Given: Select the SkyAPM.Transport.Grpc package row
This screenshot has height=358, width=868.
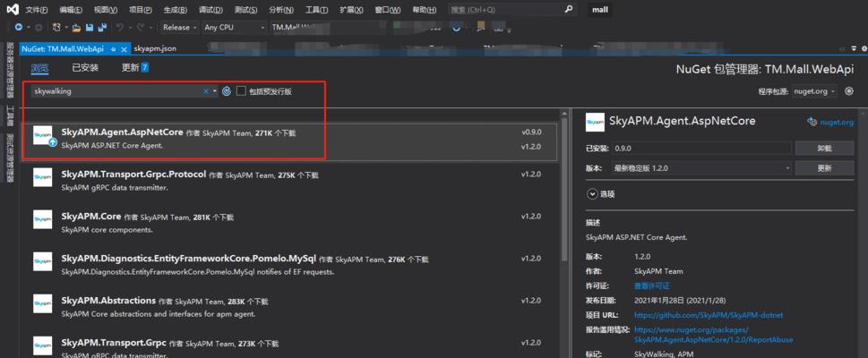Looking at the screenshot, I should point(288,346).
